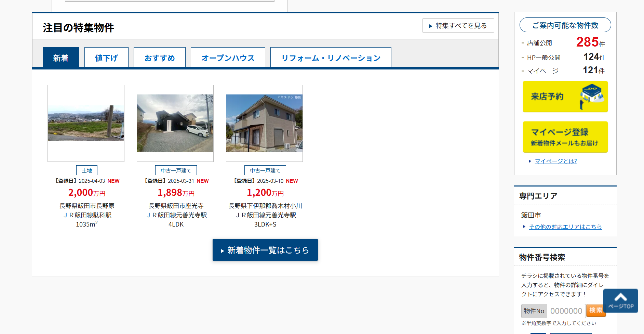Viewport: 644px width, 334px height.
Task: View the land photo thumbnail in 長野原
Action: pos(86,123)
